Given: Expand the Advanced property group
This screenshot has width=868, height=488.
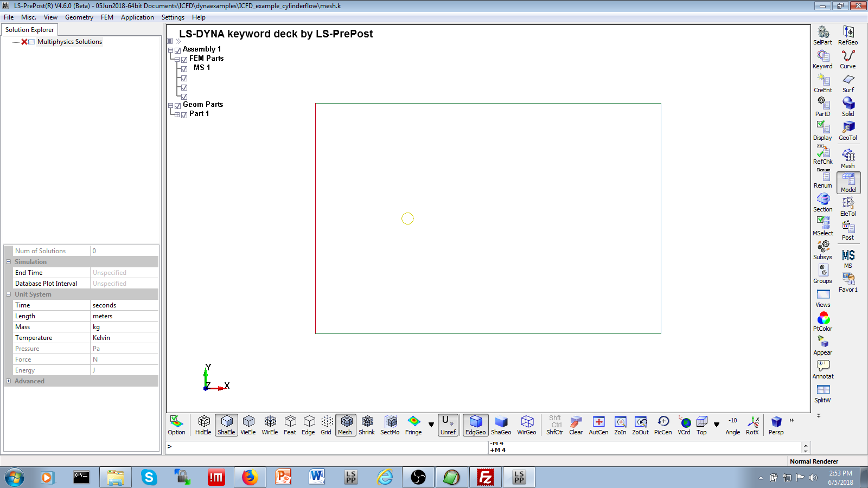Looking at the screenshot, I should (8, 381).
